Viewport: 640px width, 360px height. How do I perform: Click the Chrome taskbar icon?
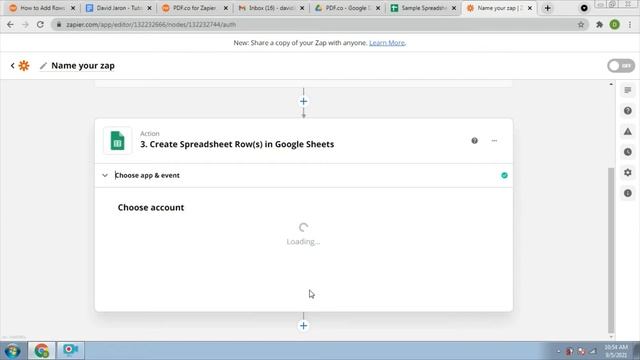pos(42,351)
